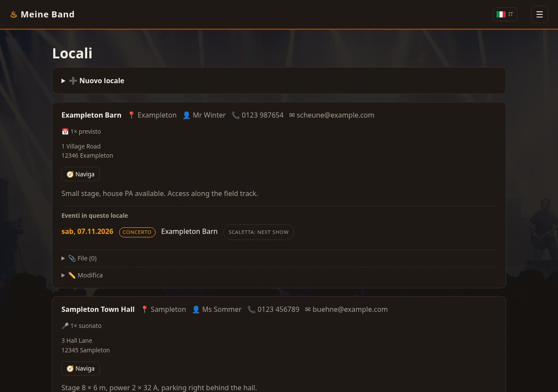This screenshot has height=392, width=558.
Task: Open the Exampleton Barn event link
Action: (x=189, y=232)
